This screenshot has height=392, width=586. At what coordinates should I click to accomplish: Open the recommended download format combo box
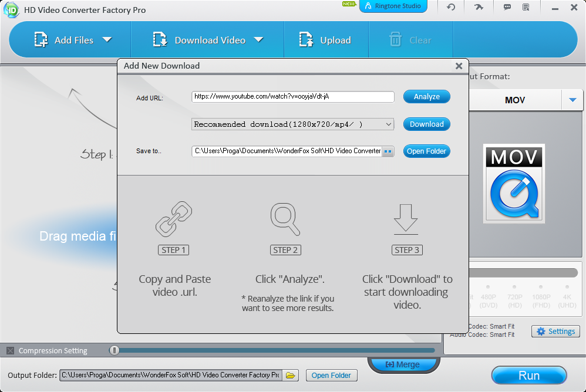point(292,124)
